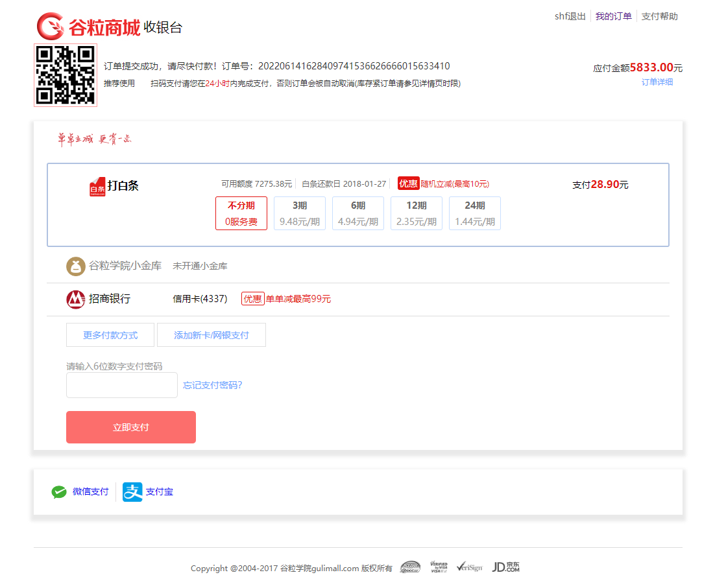Click the 打白条 Baitiao logo icon
This screenshot has height=588, width=702.
click(97, 187)
